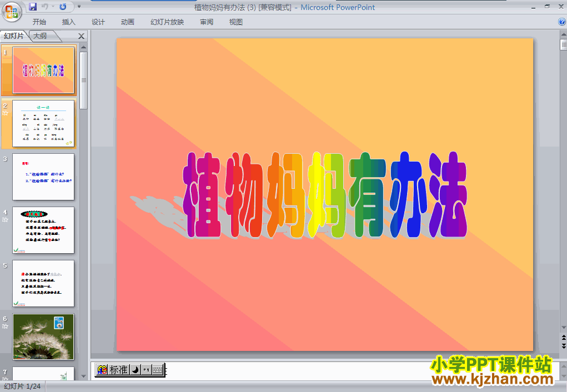Click the animation star beside slide 4

point(5,219)
